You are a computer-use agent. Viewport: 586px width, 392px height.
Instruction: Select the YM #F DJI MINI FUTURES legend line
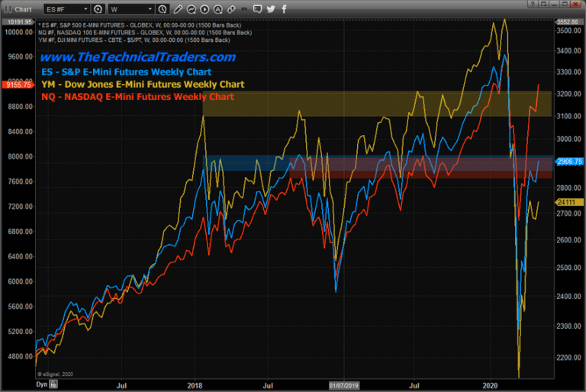134,40
